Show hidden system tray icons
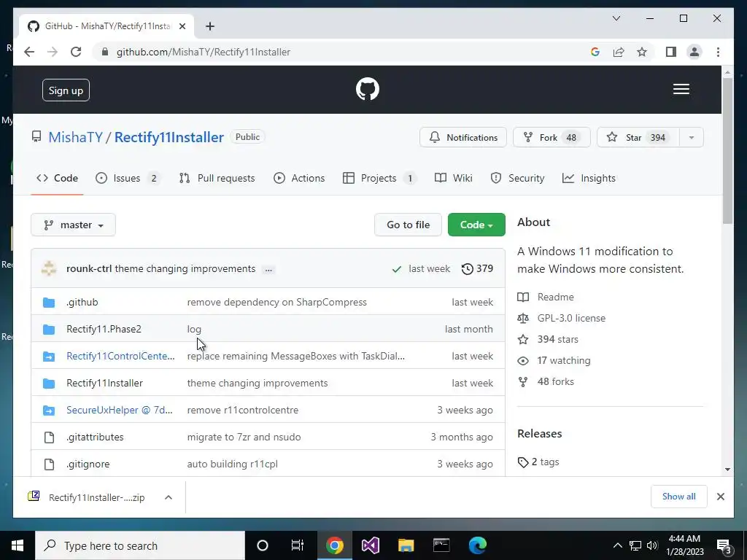The width and height of the screenshot is (747, 560). click(617, 545)
